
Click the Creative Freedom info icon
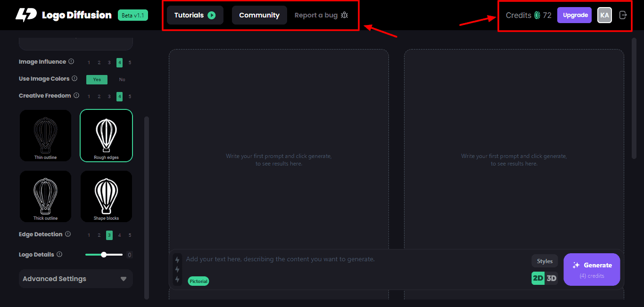coord(76,95)
